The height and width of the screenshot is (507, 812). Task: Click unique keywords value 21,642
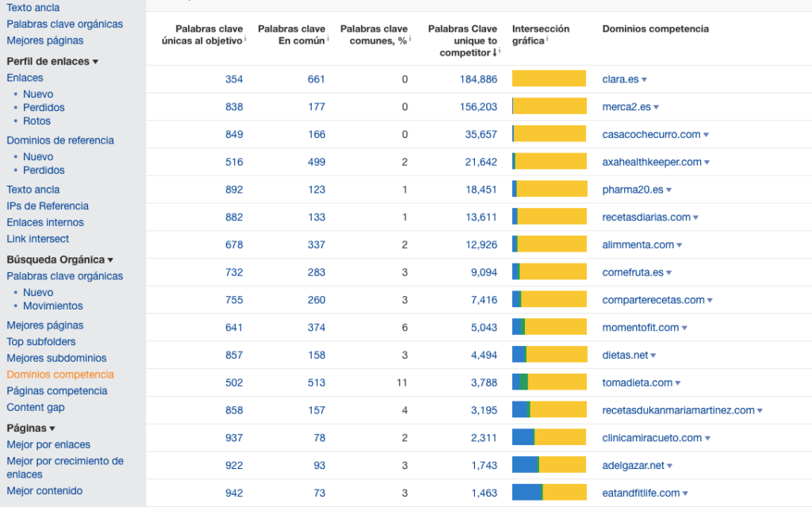point(481,163)
